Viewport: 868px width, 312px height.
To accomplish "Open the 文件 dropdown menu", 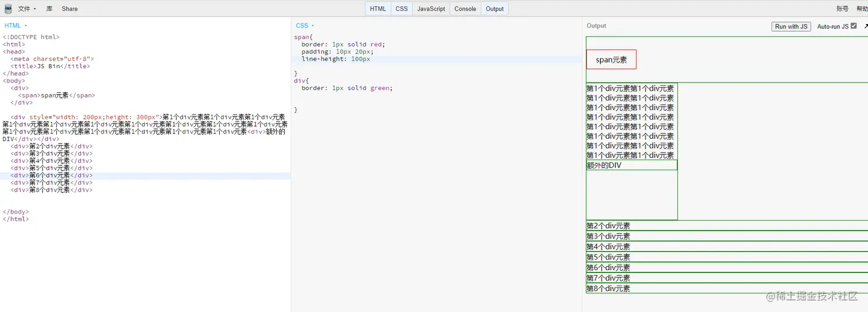I will 27,9.
